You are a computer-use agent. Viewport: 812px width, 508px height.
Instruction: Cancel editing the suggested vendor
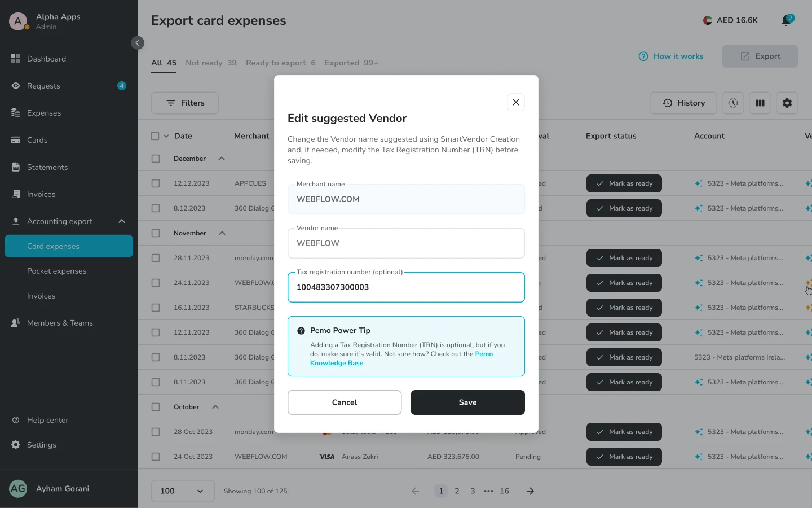click(x=345, y=402)
